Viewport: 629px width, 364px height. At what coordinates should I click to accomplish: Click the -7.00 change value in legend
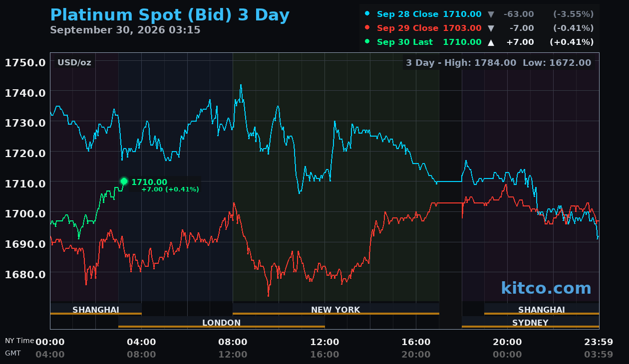click(x=522, y=28)
